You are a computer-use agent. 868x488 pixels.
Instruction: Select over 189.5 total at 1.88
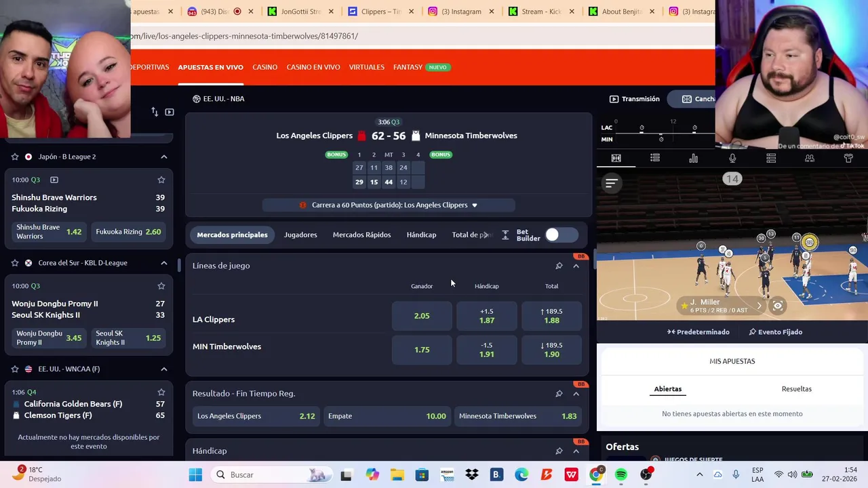tap(551, 316)
